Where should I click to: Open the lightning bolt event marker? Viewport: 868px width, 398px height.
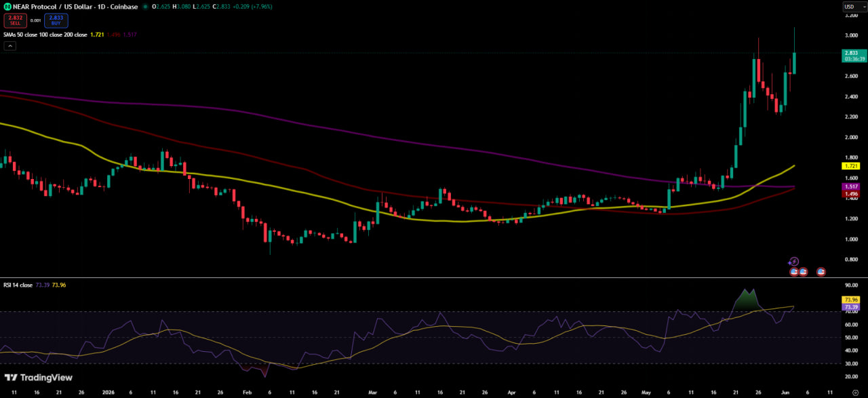point(794,261)
